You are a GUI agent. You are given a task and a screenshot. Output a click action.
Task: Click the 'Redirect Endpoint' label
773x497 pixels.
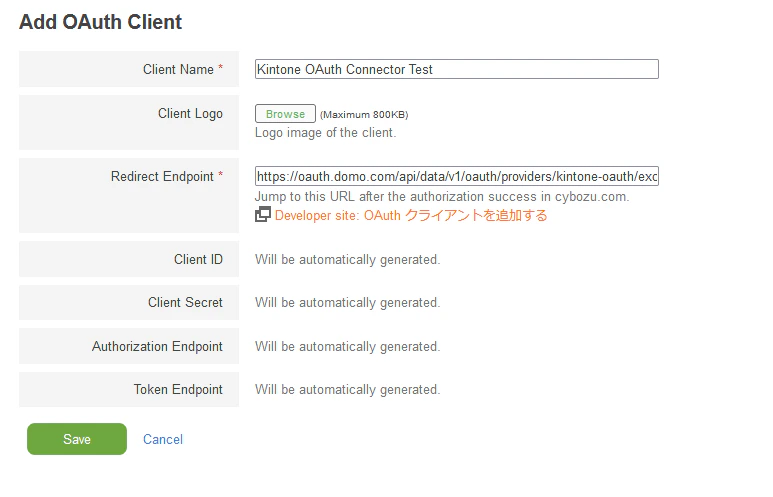tap(162, 177)
